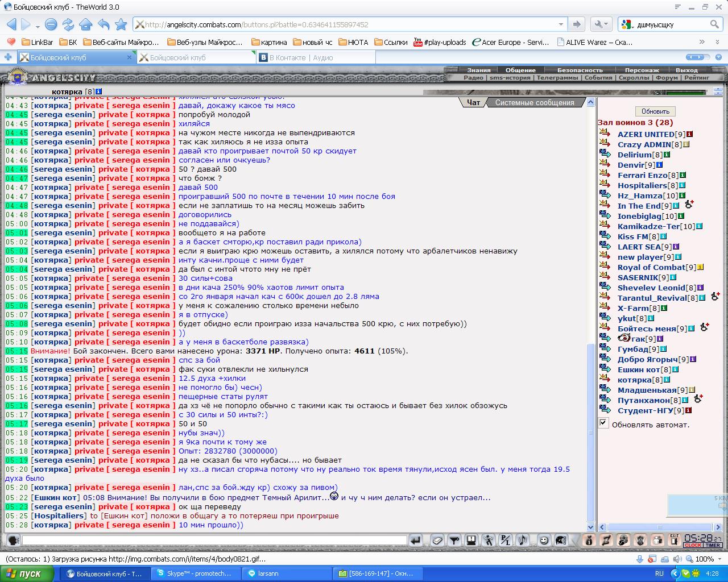Click the browser Forward arrow

[x=26, y=24]
